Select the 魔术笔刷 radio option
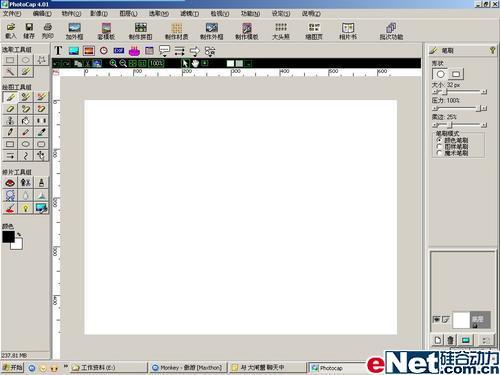Image resolution: width=500 pixels, height=375 pixels. coord(453,153)
